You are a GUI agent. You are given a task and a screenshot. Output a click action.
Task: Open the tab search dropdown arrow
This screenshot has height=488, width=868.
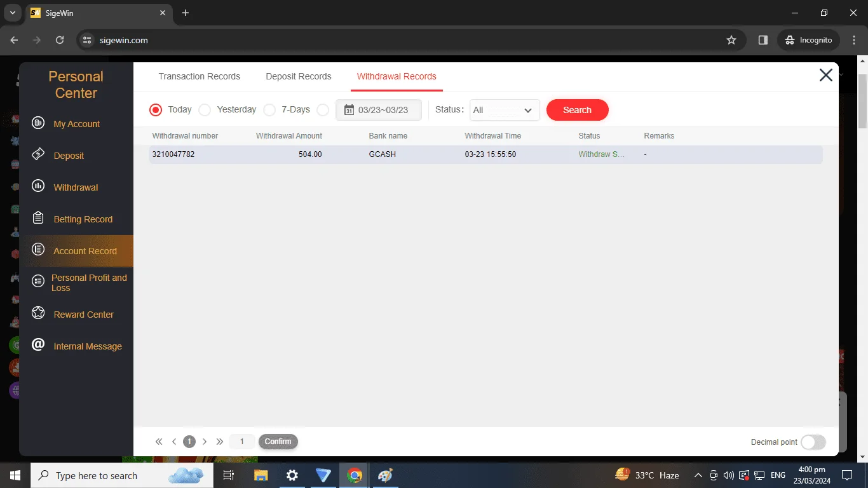point(12,13)
